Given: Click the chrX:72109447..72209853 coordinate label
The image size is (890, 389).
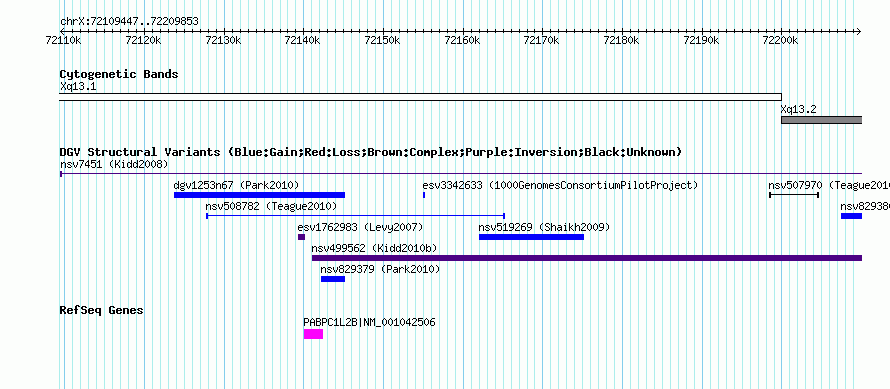Looking at the screenshot, I should (x=129, y=22).
